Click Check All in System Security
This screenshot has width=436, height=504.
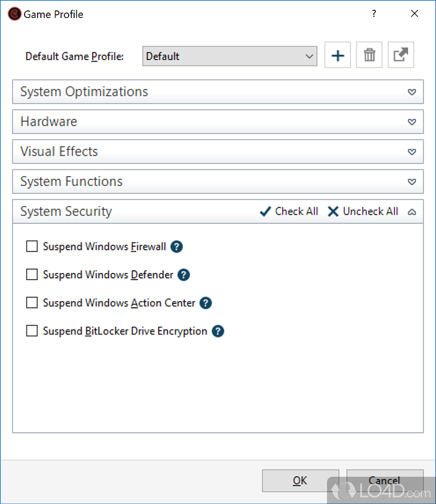289,211
